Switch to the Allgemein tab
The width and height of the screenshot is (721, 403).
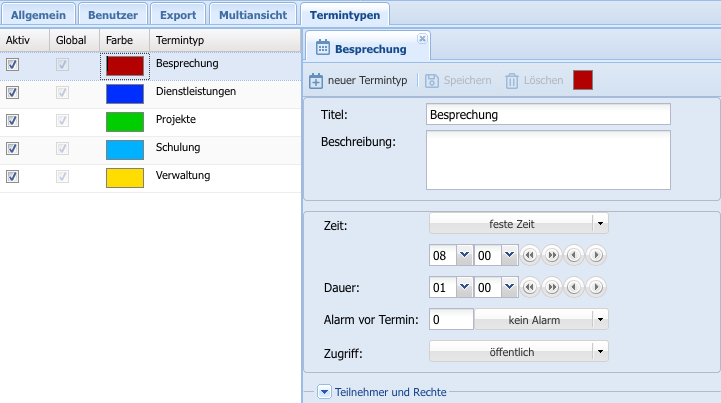[x=36, y=14]
